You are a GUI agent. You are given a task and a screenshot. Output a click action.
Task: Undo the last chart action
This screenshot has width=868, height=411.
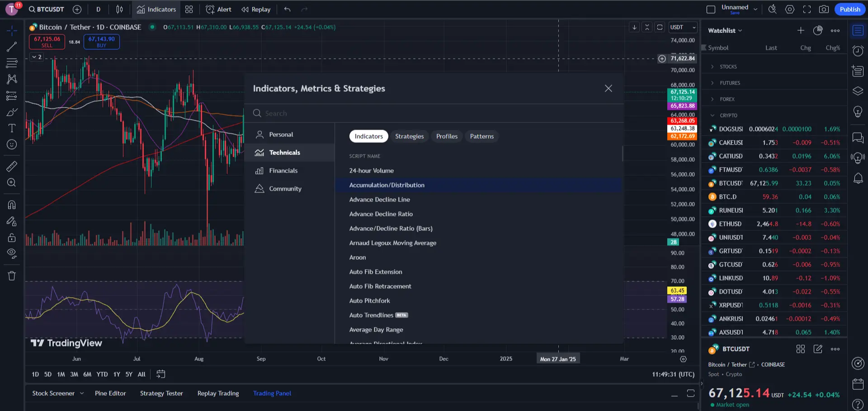(288, 9)
